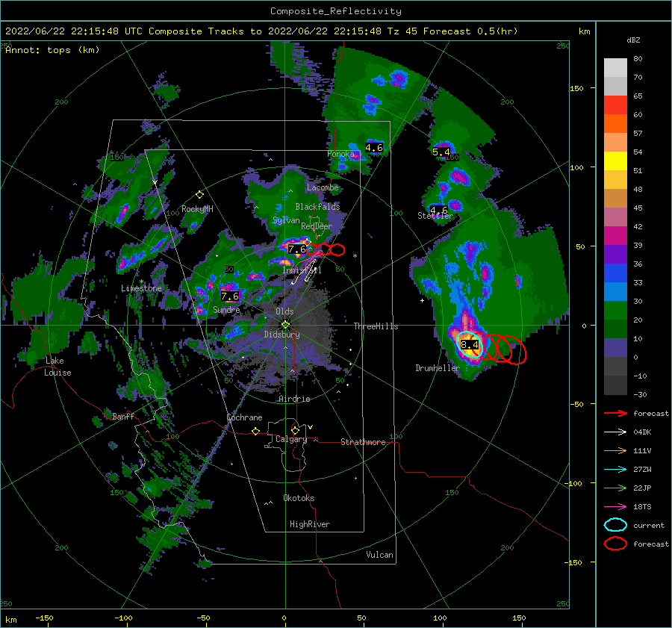Click the red forecast ellipse legend icon
This screenshot has height=628, width=672.
point(615,544)
